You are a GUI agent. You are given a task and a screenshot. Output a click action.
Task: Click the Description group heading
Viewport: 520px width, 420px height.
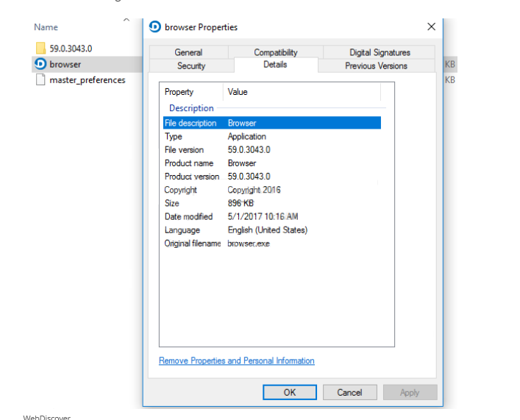click(x=191, y=108)
